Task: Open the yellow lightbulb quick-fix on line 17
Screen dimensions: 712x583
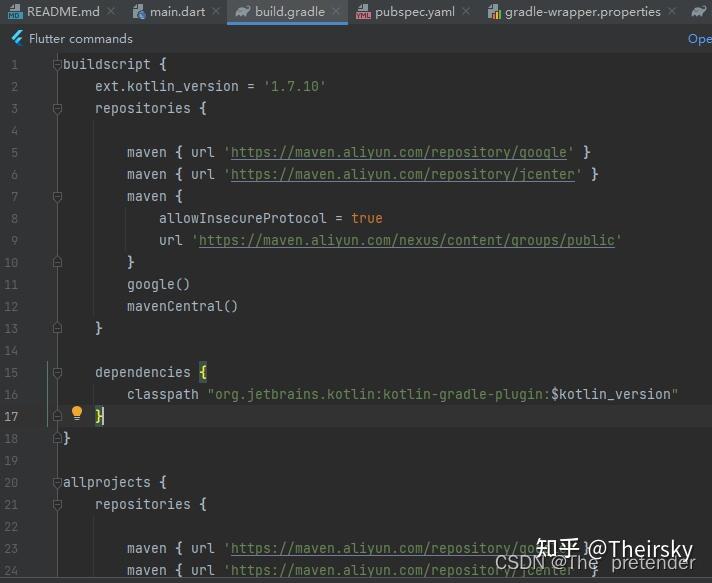Action: (77, 413)
